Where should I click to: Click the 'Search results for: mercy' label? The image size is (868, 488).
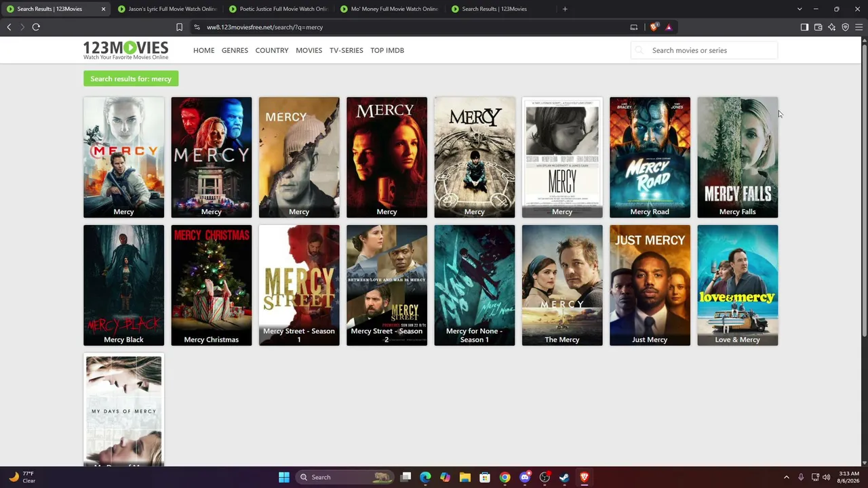[131, 79]
